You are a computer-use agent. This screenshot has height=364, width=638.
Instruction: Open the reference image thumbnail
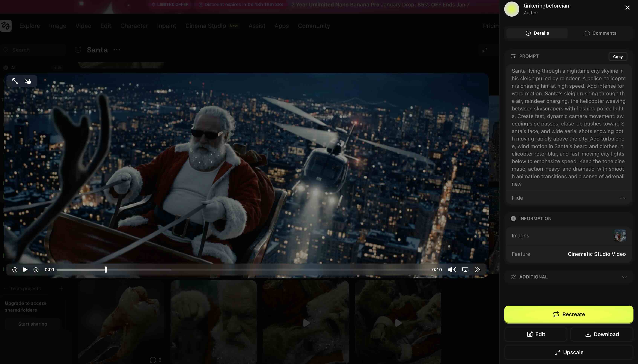coord(620,236)
